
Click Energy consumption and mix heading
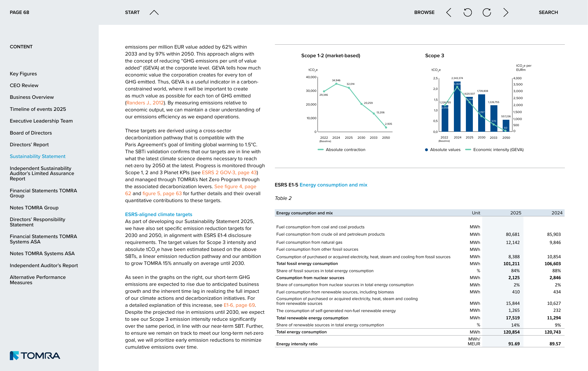click(333, 185)
